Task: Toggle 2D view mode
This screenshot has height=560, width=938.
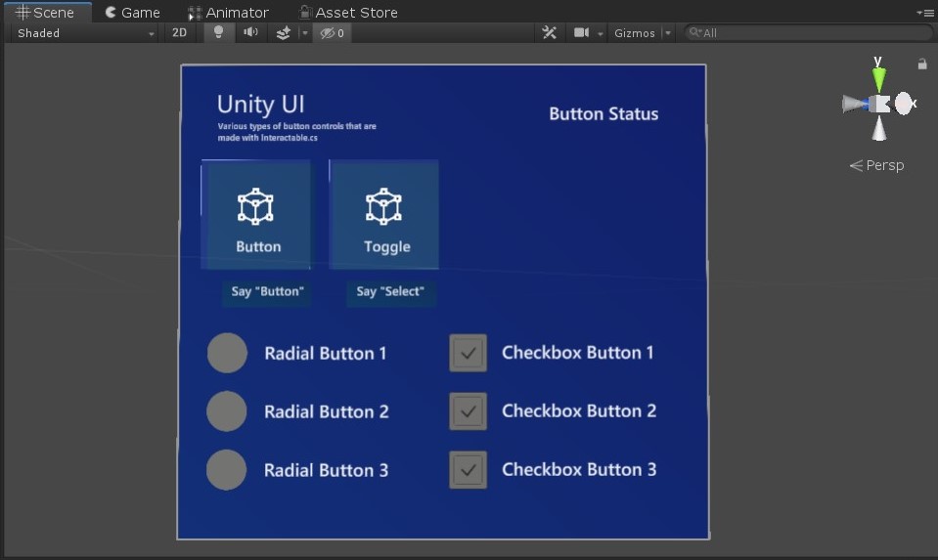Action: click(179, 33)
